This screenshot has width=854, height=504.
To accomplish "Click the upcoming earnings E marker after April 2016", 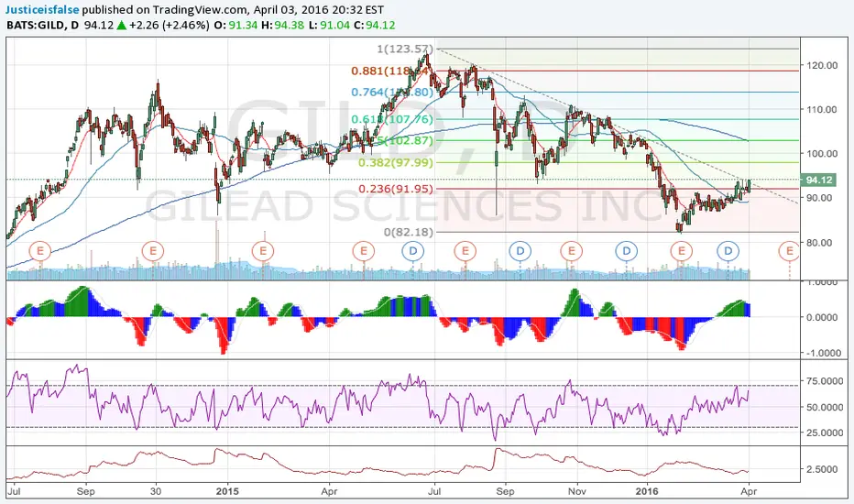I will [789, 251].
